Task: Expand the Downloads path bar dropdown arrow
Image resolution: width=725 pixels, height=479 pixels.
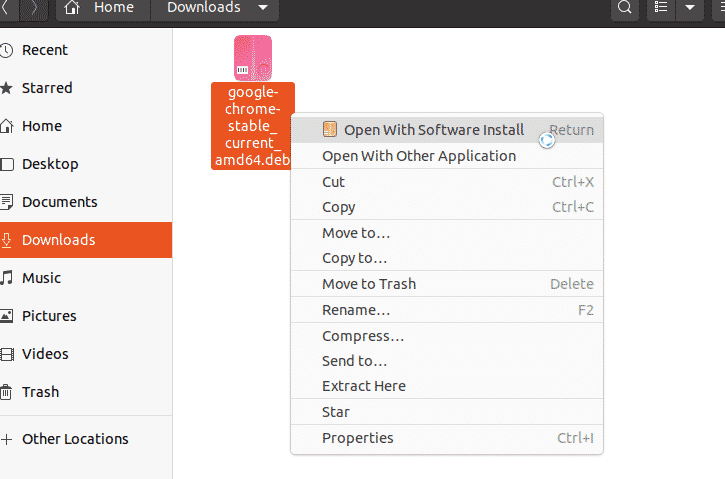Action: click(x=263, y=7)
